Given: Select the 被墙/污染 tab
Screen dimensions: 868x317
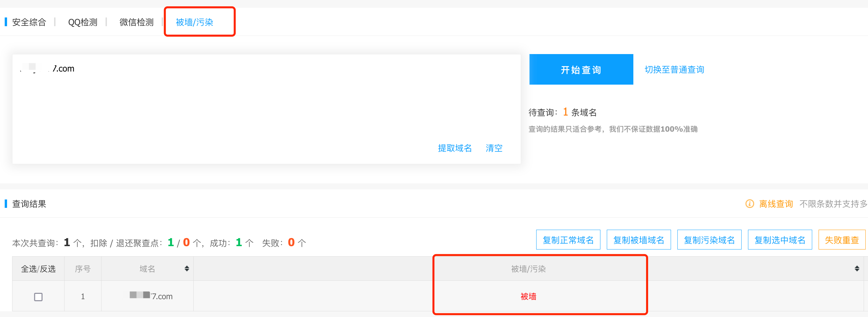Looking at the screenshot, I should [194, 22].
